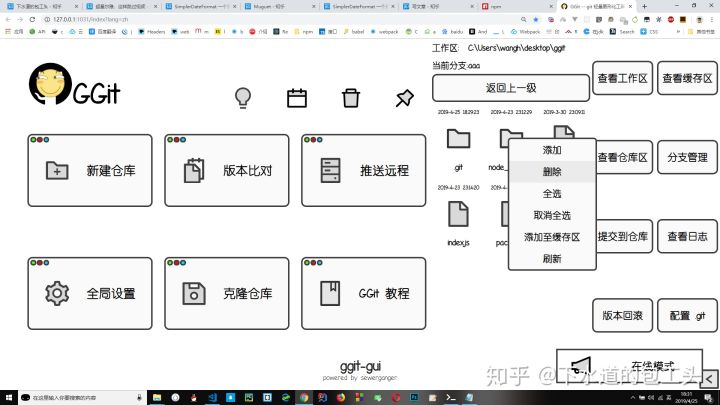The image size is (720, 405).
Task: Open the terminal icon in the taskbar
Action: tap(451, 397)
